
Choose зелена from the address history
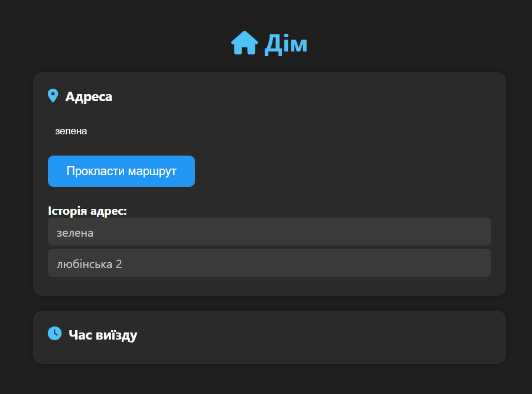click(270, 232)
